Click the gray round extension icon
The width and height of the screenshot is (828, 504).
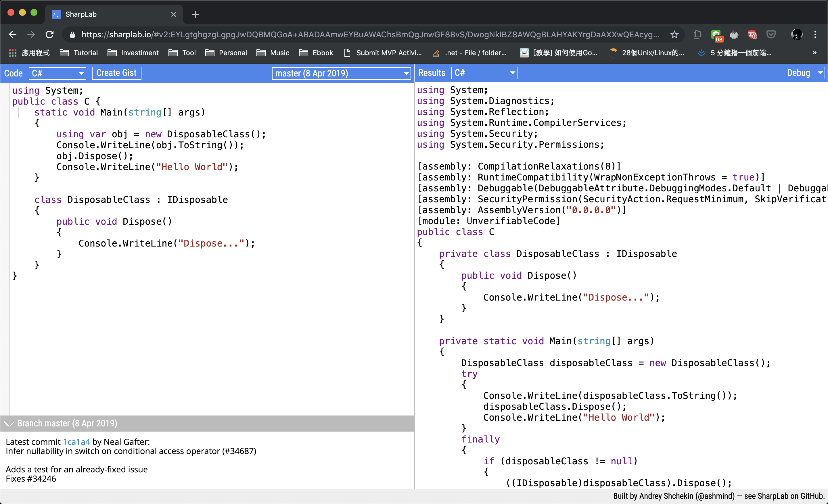734,34
